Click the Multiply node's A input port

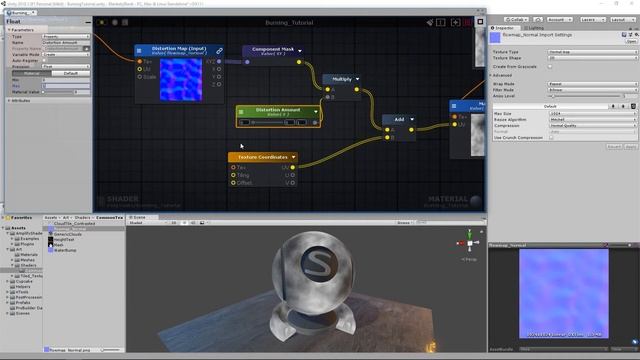pos(327,89)
